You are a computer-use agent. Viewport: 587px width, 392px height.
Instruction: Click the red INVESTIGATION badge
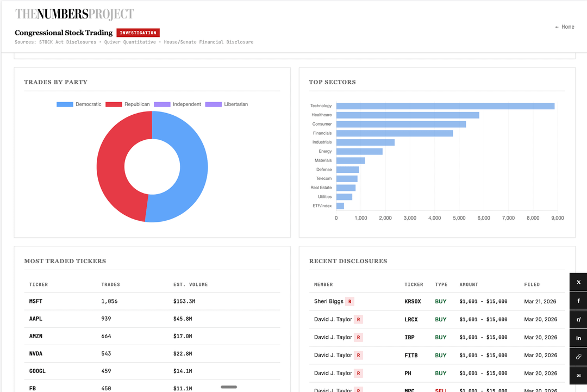[138, 33]
